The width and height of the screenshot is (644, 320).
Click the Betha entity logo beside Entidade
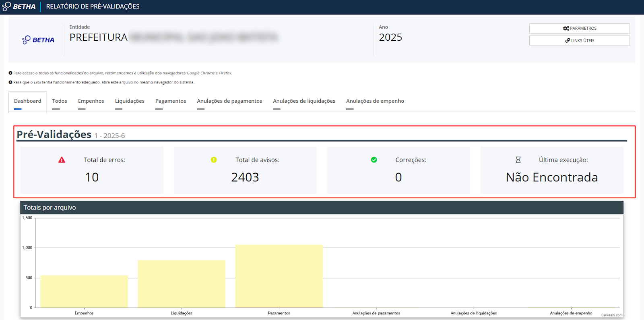click(38, 40)
